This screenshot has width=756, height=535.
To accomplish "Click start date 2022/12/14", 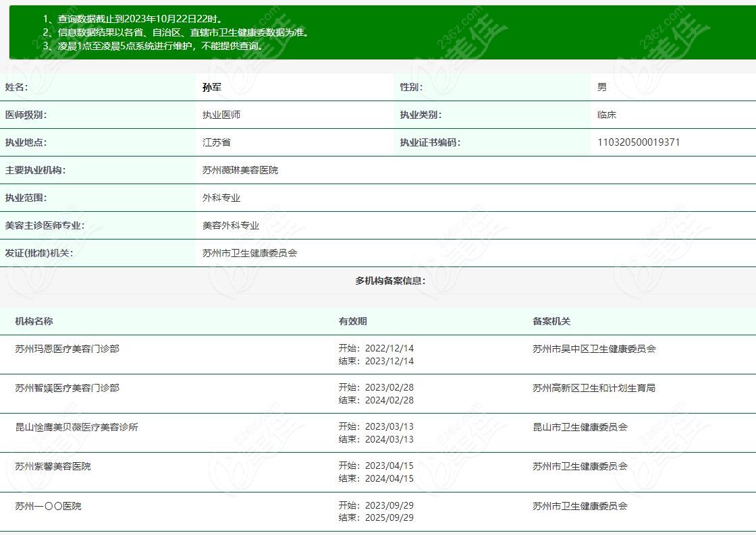I will point(389,348).
